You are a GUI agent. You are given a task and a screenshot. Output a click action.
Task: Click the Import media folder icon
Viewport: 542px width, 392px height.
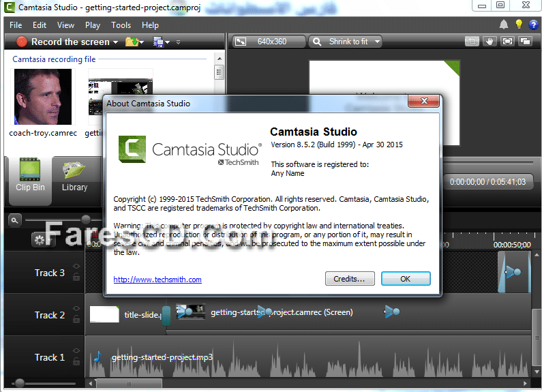132,42
